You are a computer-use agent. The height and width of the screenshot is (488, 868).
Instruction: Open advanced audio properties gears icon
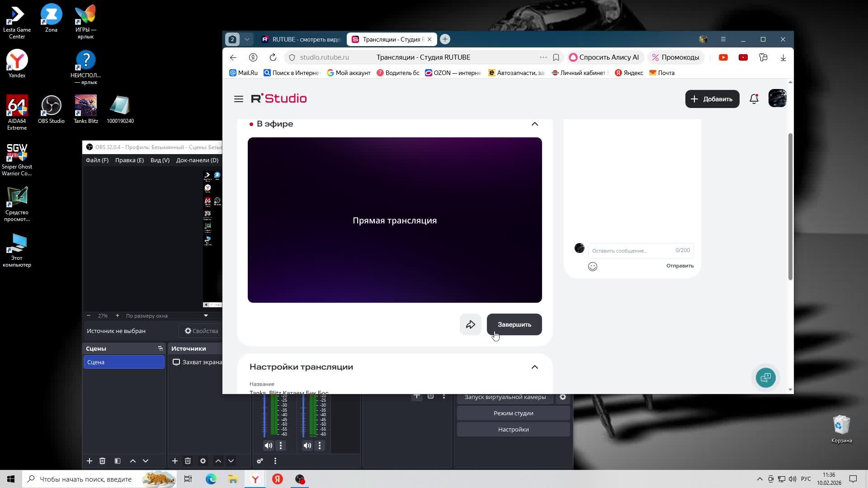[260, 461]
